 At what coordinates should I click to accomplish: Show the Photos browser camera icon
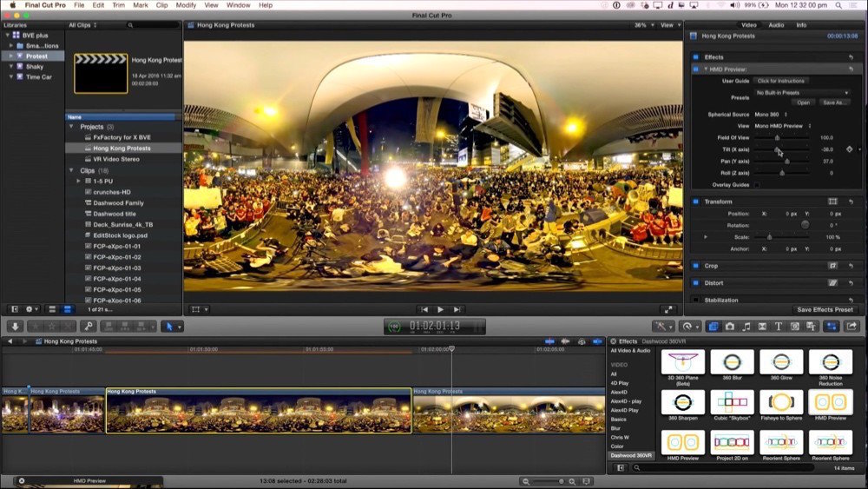pyautogui.click(x=730, y=327)
